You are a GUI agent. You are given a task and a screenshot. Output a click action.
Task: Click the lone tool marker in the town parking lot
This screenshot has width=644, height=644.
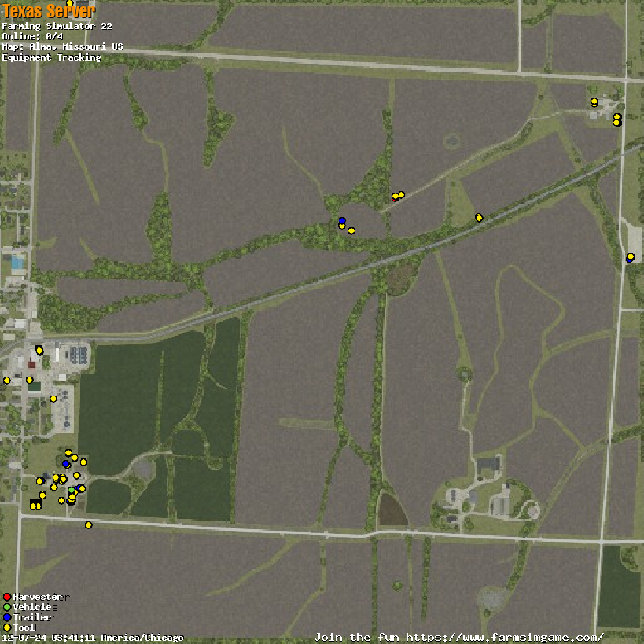(x=53, y=399)
